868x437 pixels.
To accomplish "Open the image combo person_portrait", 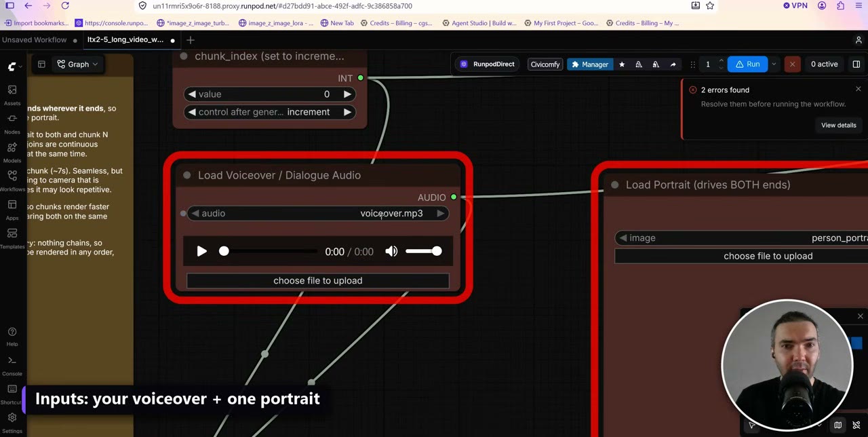I will [741, 238].
